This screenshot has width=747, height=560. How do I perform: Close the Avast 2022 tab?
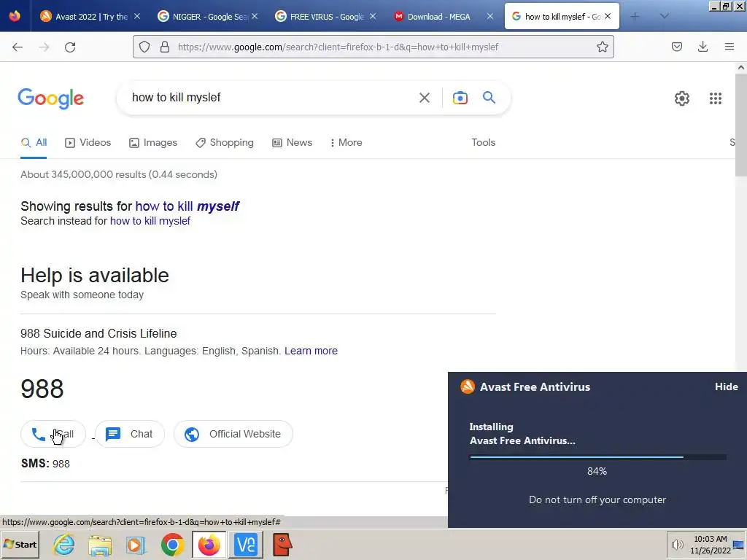coord(137,16)
